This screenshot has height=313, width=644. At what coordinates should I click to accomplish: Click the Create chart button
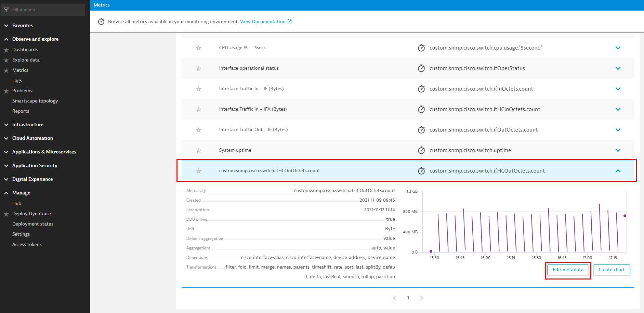pos(612,270)
